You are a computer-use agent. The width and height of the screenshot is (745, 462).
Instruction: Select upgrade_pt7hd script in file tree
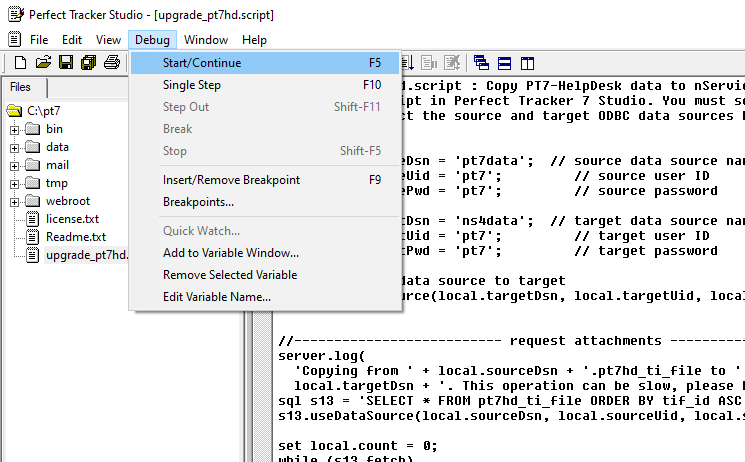86,255
